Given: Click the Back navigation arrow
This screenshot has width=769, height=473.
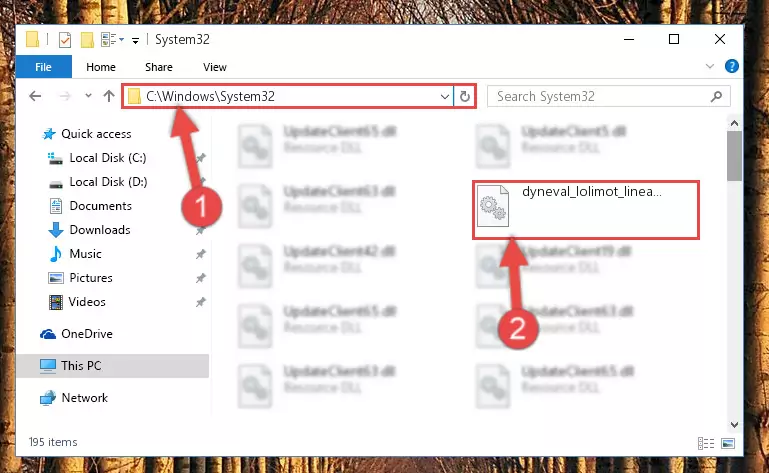Looking at the screenshot, I should tap(35, 96).
